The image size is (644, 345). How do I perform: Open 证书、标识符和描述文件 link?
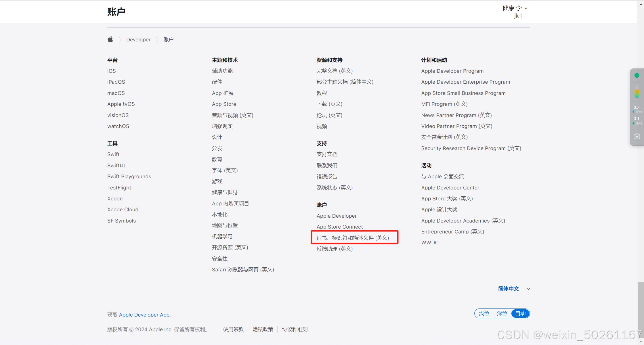click(353, 238)
